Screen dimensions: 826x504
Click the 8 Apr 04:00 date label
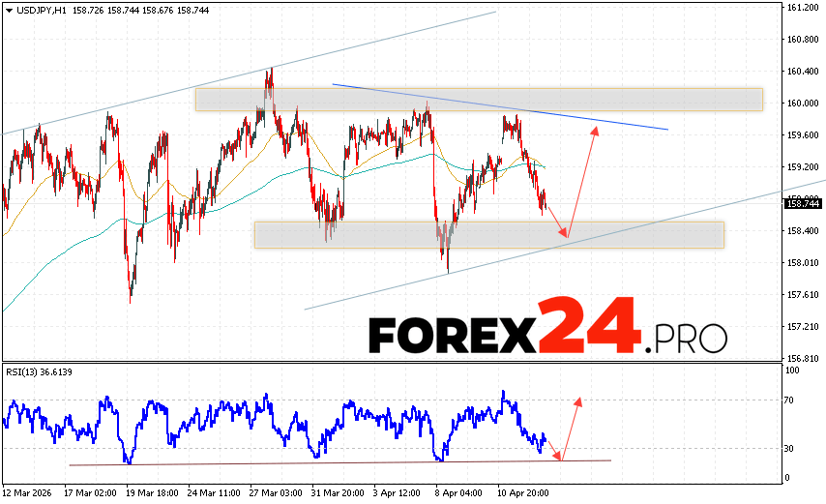[457, 491]
